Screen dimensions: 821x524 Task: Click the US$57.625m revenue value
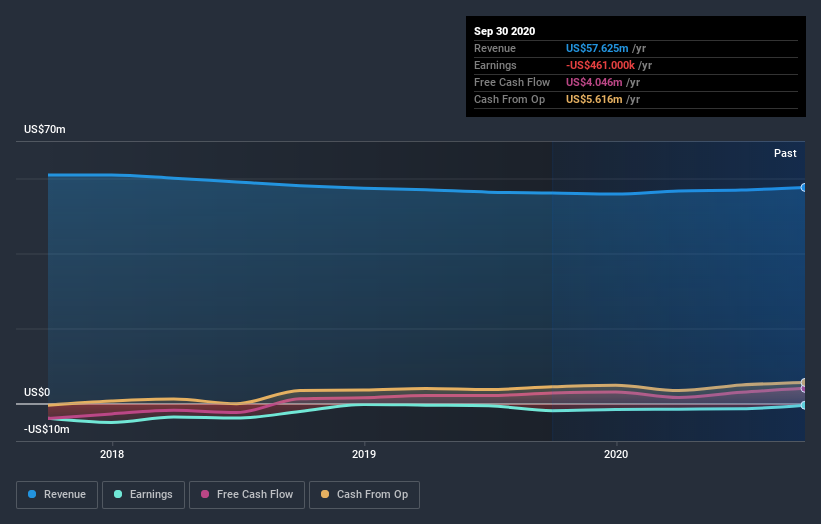597,48
